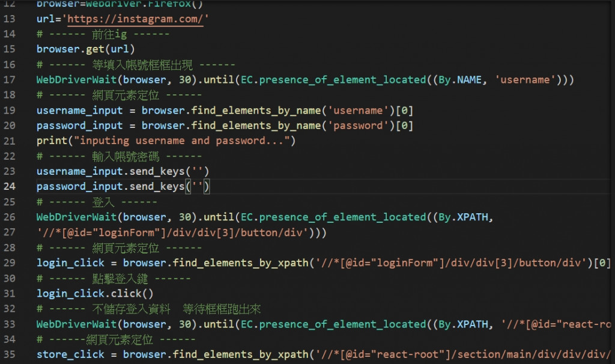Viewport: 615px width, 364px height.
Task: Click line number 17 in the gutter
Action: (x=9, y=80)
